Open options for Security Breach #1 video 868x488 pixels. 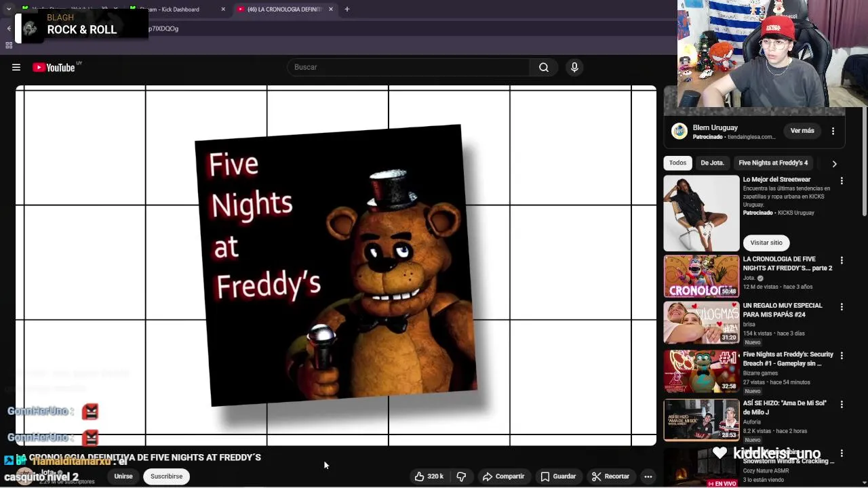pyautogui.click(x=842, y=356)
